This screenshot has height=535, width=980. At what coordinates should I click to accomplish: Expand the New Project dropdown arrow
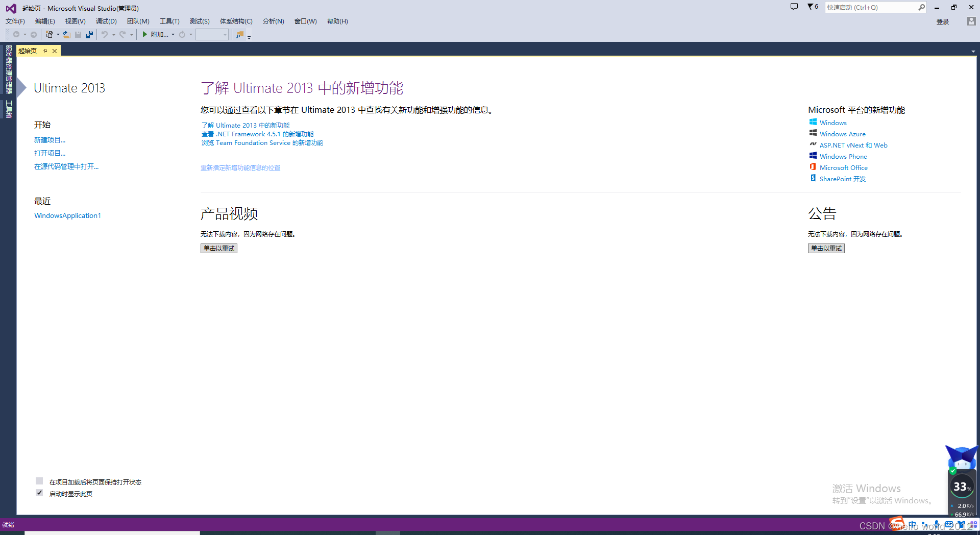58,35
